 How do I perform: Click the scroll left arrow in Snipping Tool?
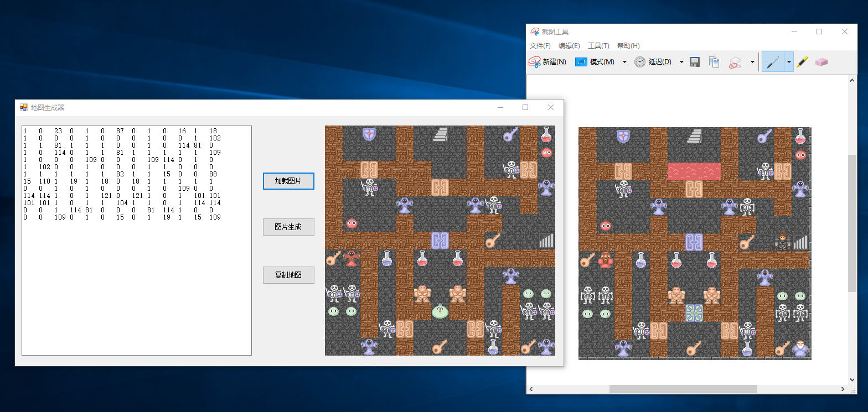click(x=531, y=389)
